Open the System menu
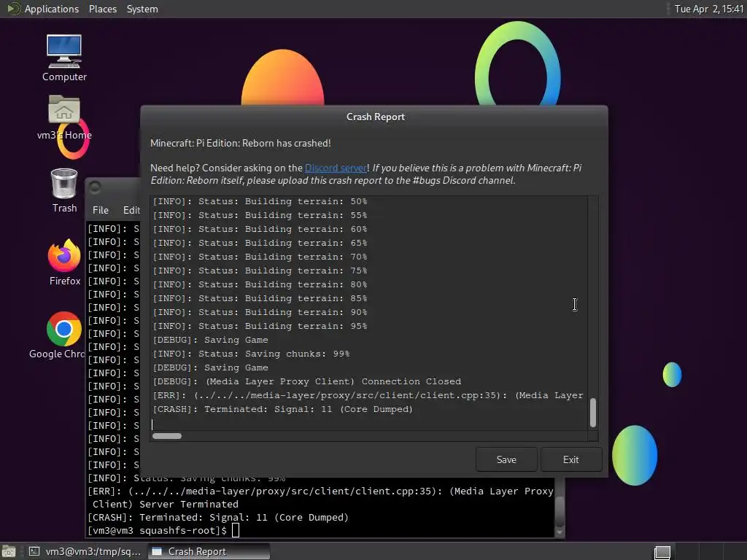This screenshot has height=560, width=747. point(142,9)
